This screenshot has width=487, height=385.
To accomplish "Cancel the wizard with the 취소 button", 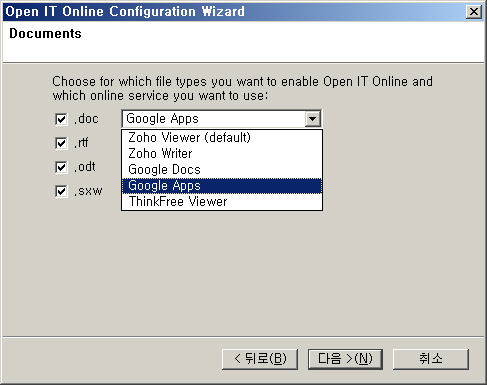I will 431,359.
